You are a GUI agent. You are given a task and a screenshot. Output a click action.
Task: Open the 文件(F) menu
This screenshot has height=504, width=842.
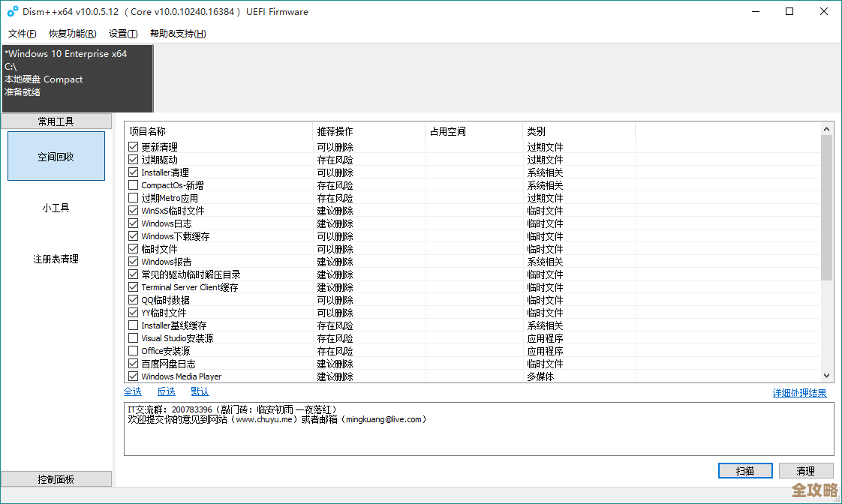[22, 33]
